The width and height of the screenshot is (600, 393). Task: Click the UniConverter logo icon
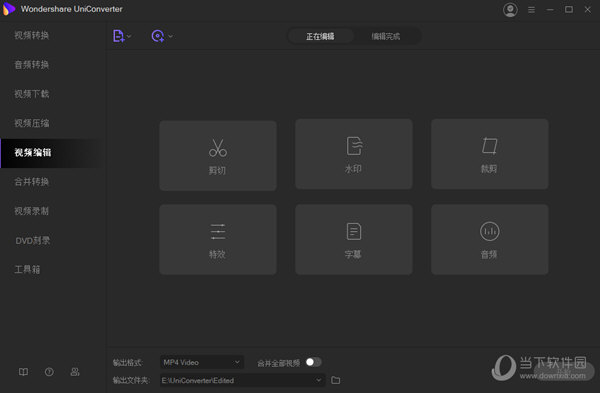pyautogui.click(x=8, y=9)
